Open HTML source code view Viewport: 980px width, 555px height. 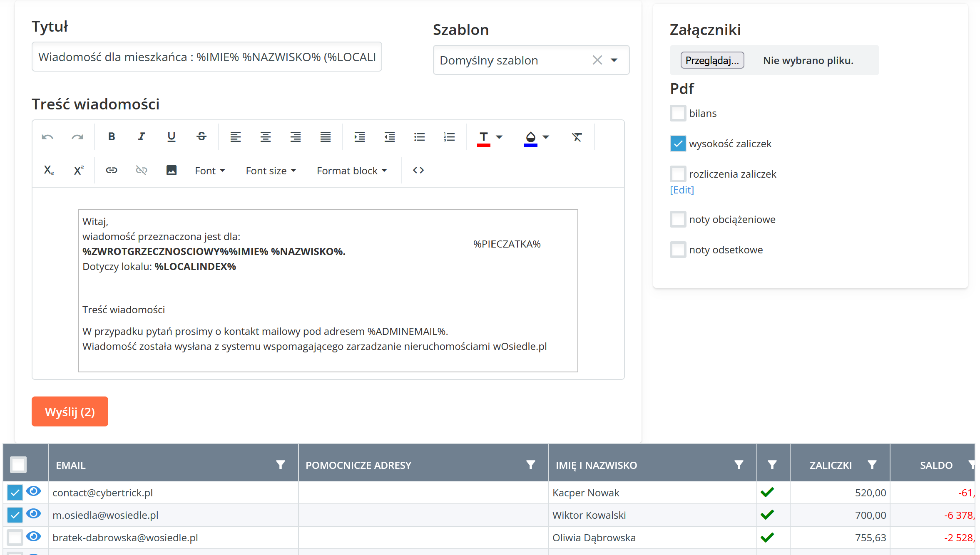click(418, 170)
